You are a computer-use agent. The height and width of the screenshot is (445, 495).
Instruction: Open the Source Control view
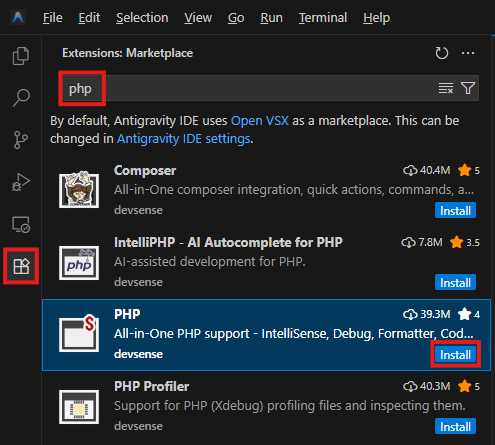pos(21,140)
